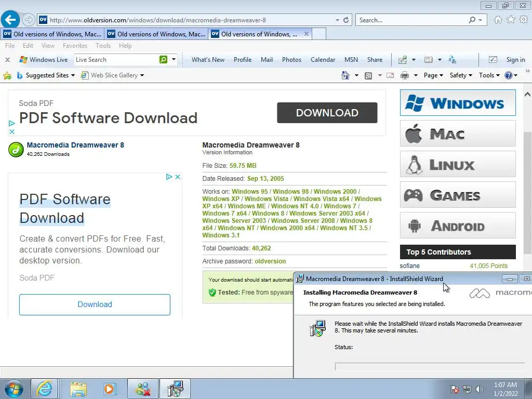Click the Help question mark icon

pos(508,75)
